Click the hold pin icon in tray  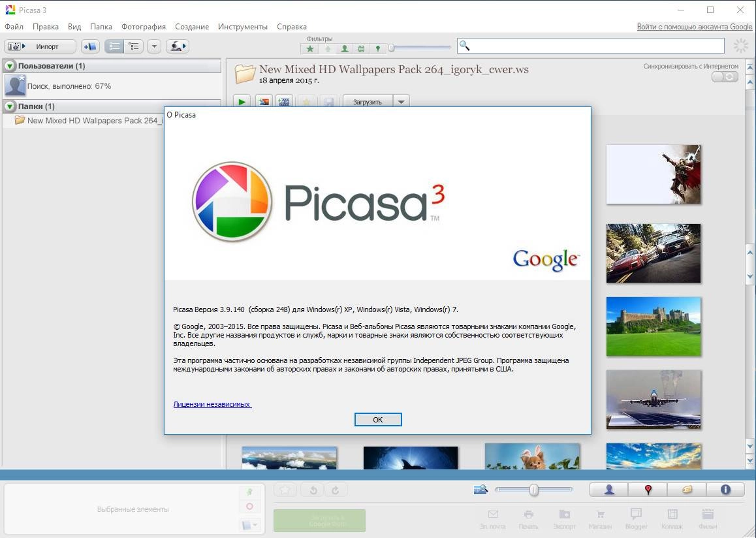point(250,492)
